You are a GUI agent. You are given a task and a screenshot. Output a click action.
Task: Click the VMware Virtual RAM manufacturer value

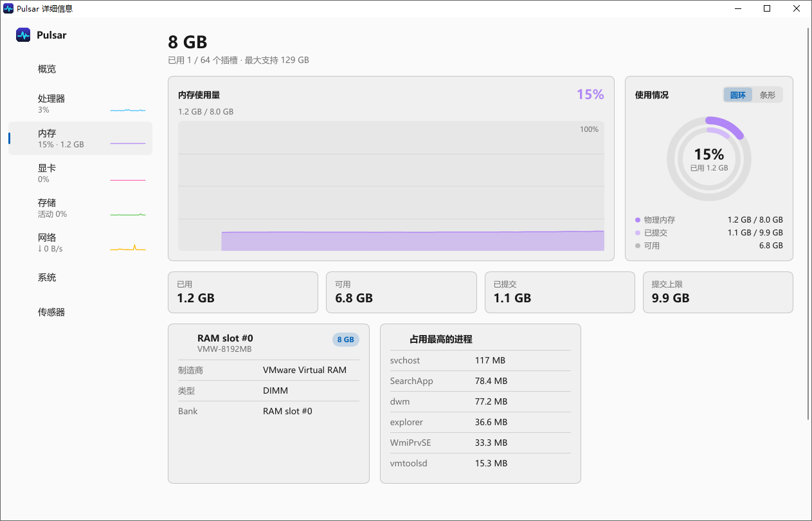[305, 370]
